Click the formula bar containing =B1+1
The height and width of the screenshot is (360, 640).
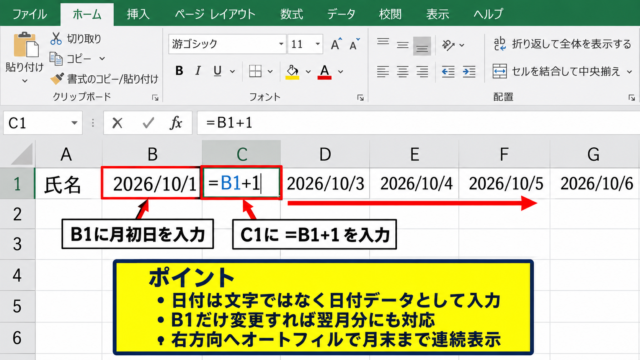418,123
